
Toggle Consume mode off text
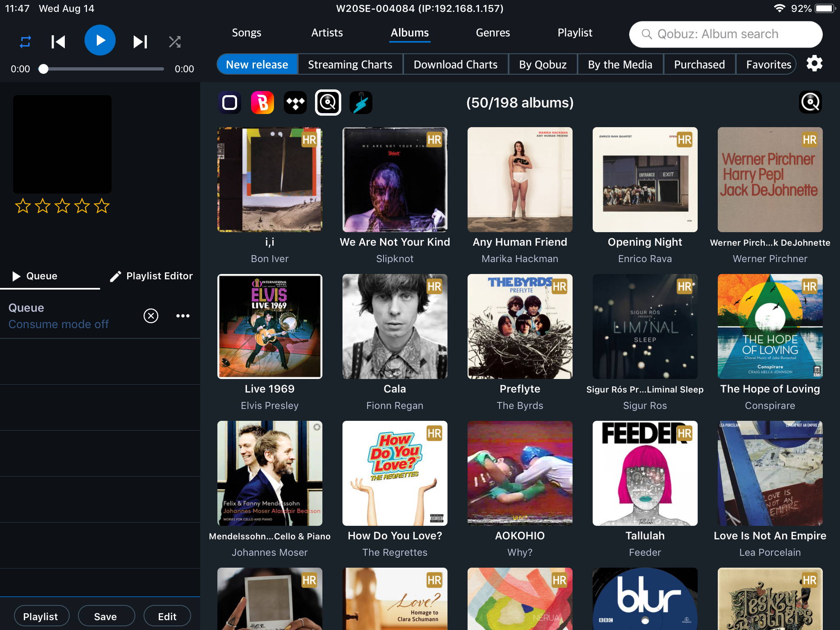click(x=59, y=324)
